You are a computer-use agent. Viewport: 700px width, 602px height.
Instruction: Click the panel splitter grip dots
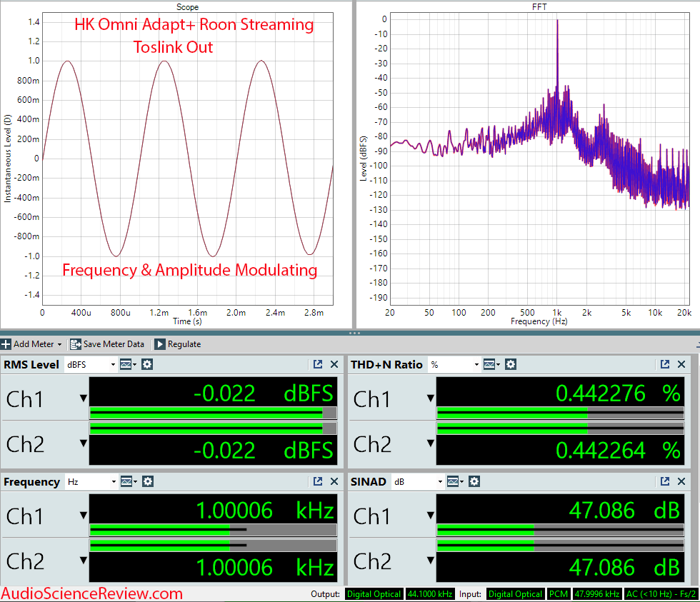point(354,333)
